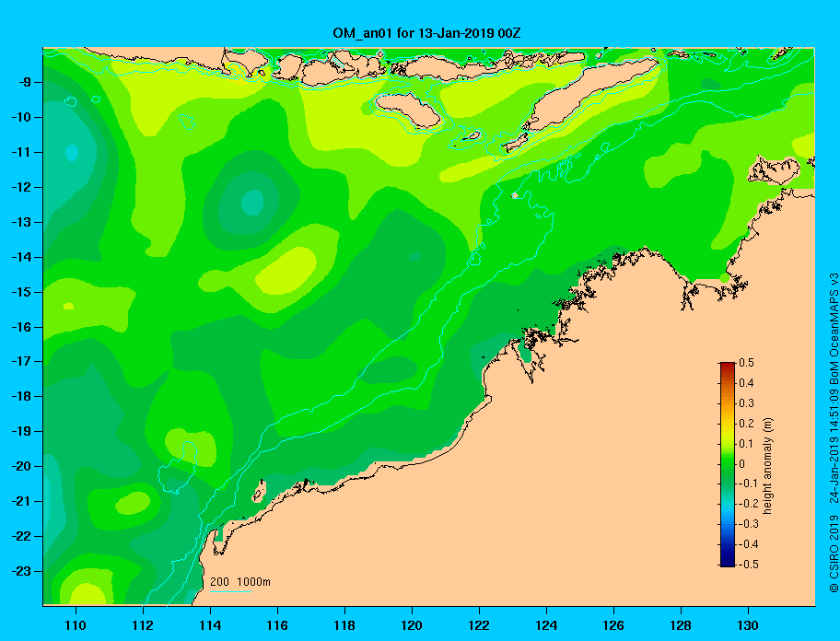Click the '-0.3' colorbar value
This screenshot has width=840, height=641.
(749, 524)
